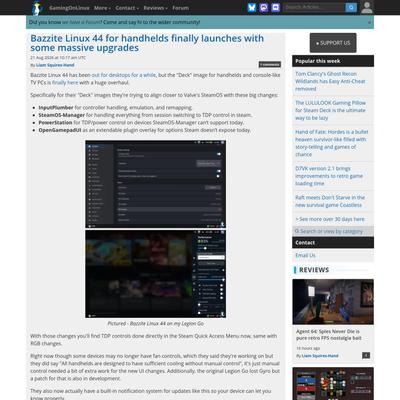Follow the 'finally here' link
The width and height of the screenshot is (400, 400).
click(x=65, y=83)
